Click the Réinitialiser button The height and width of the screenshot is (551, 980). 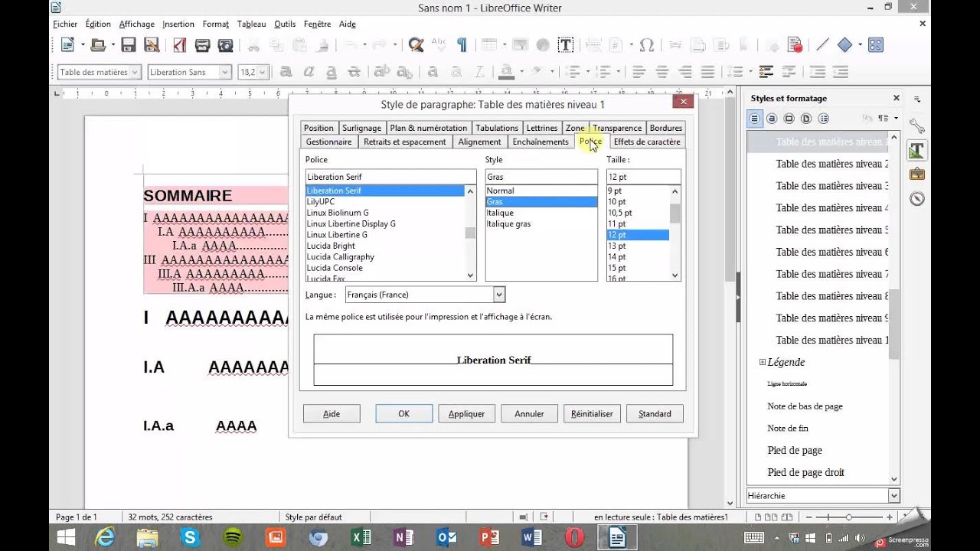pyautogui.click(x=592, y=413)
